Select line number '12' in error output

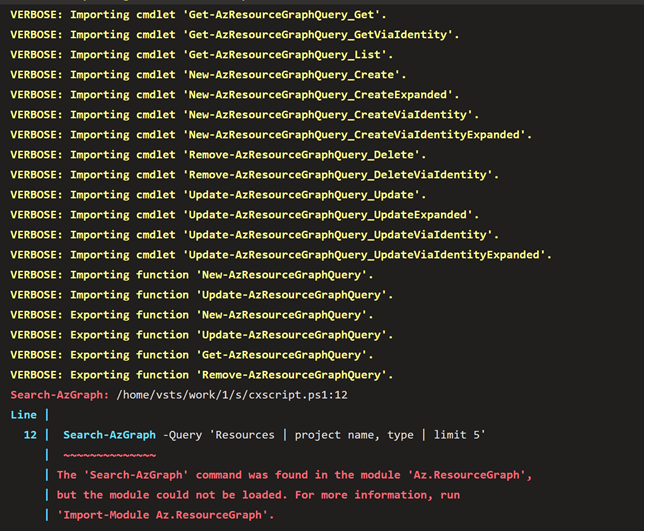click(x=30, y=435)
